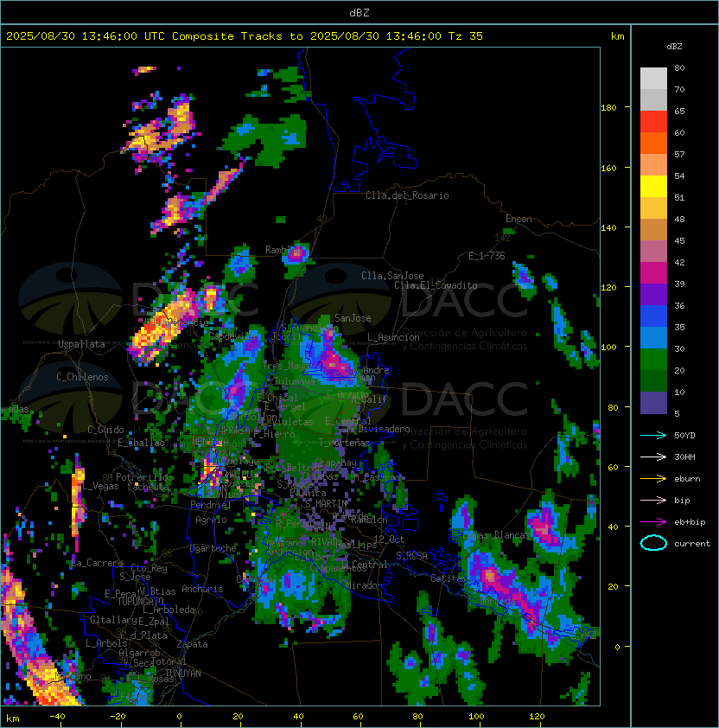This screenshot has height=728, width=719.
Task: Click the pink bip arrow in legend
Action: tap(653, 501)
